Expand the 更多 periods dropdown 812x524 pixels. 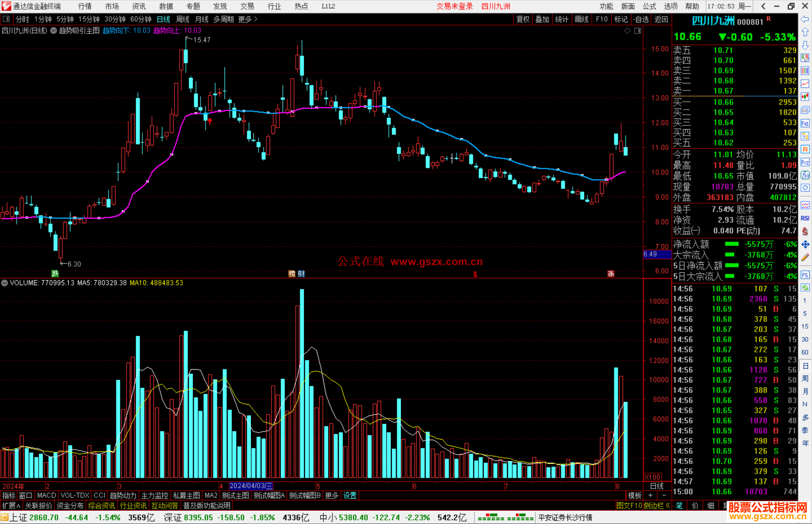click(248, 19)
